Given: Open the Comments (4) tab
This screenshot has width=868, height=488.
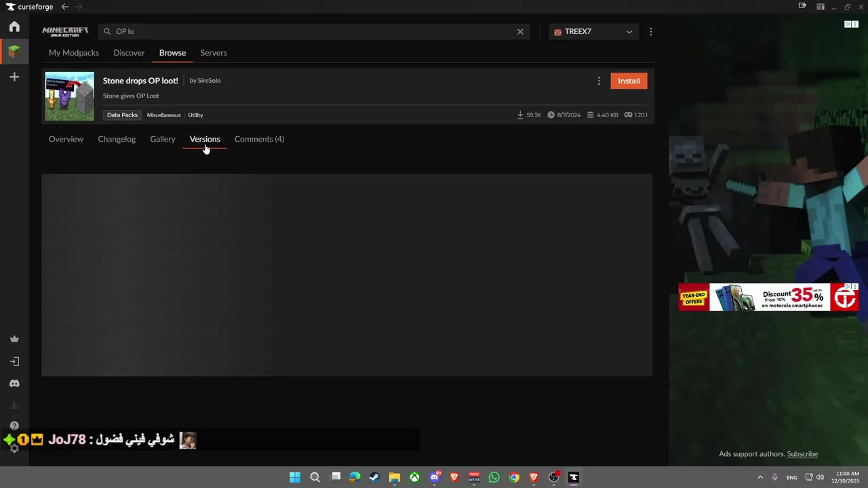Looking at the screenshot, I should click(x=259, y=139).
